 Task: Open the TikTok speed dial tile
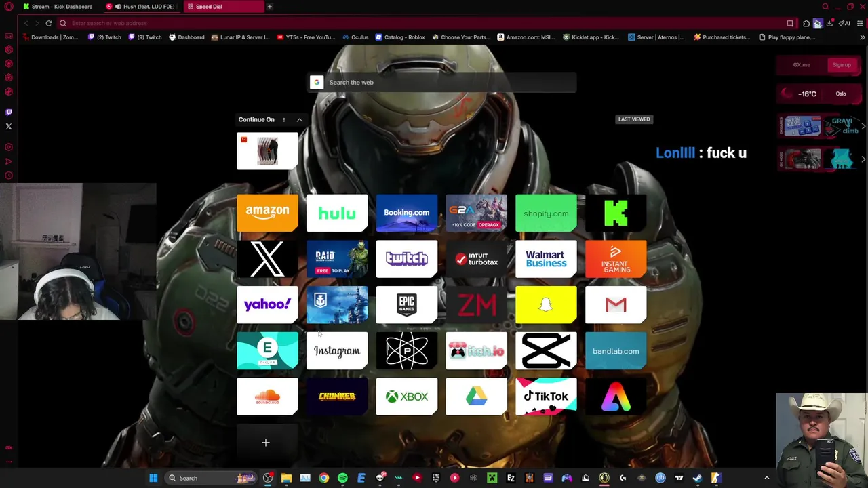point(546,396)
